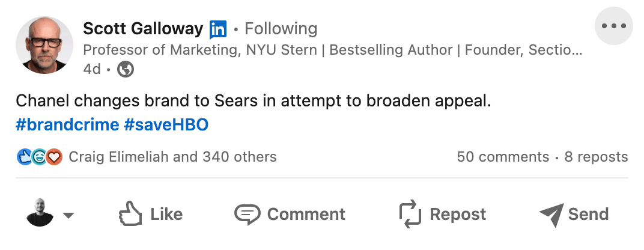Open Scott Galloway's profile photo
This screenshot has width=644, height=250.
[x=44, y=45]
